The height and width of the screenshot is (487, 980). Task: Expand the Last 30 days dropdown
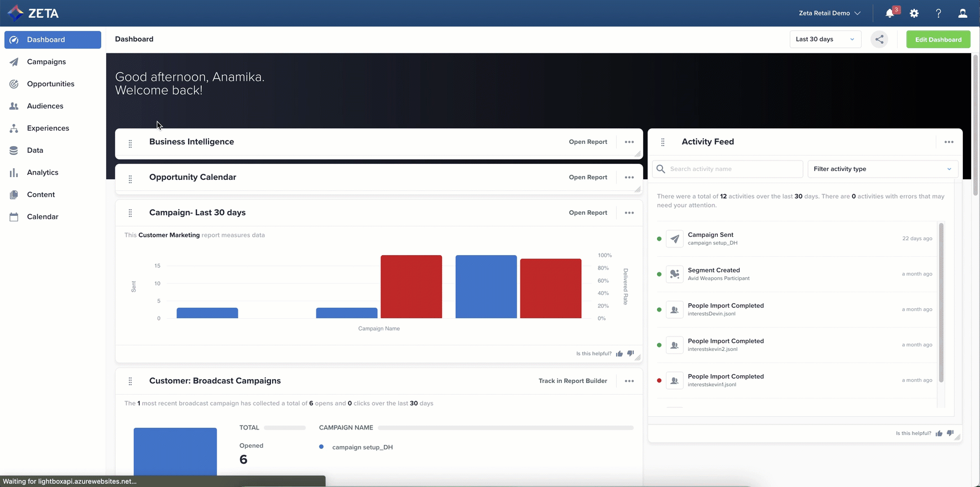(x=825, y=39)
